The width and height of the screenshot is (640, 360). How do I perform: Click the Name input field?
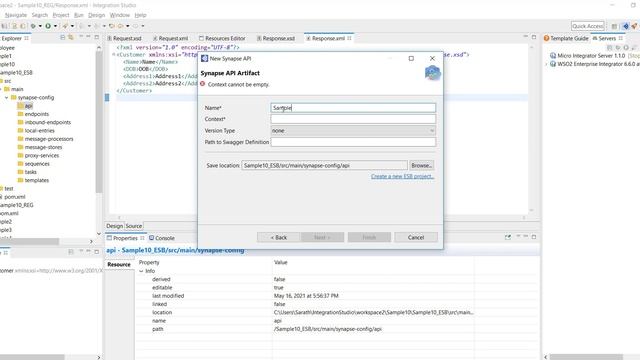coord(353,108)
